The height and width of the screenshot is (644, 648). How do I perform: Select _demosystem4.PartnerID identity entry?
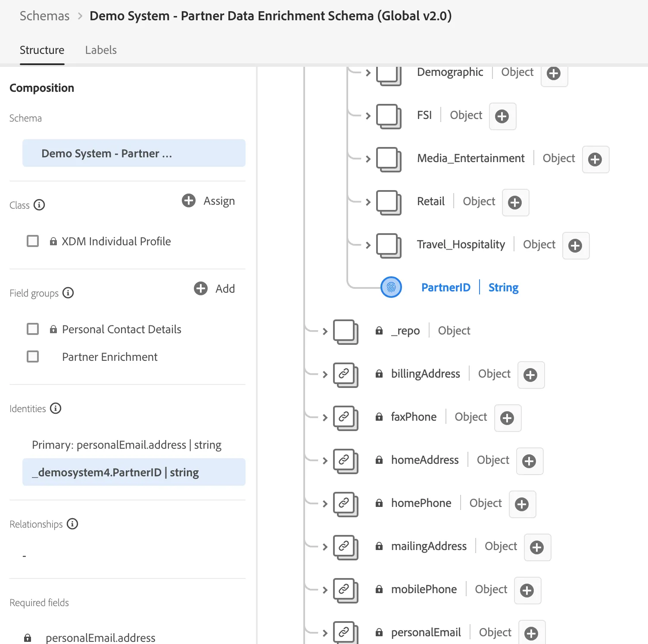point(134,472)
